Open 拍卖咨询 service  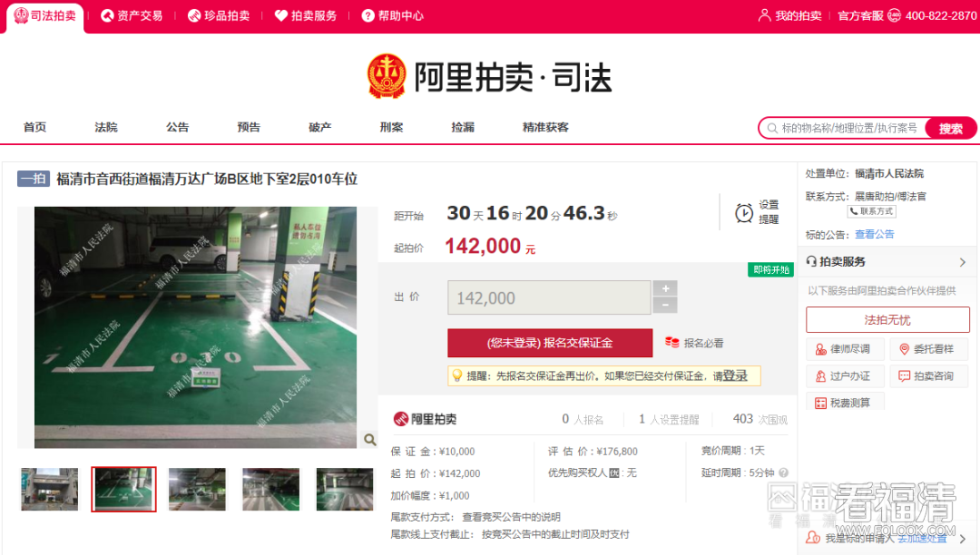(x=929, y=375)
